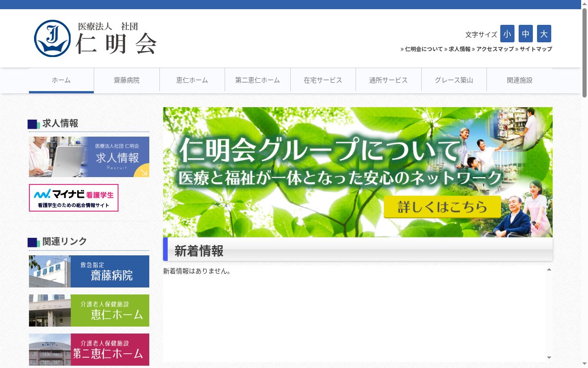Set text size to 小 (small)
Screen dimensions: 588x368
coord(507,34)
